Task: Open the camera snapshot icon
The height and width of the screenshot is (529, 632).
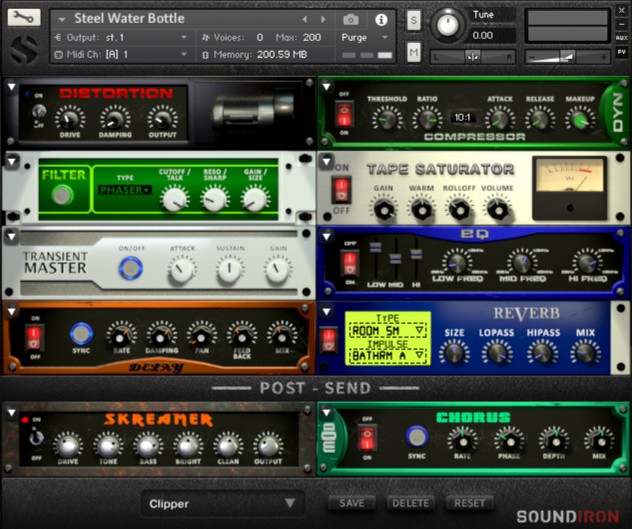Action: pos(351,19)
